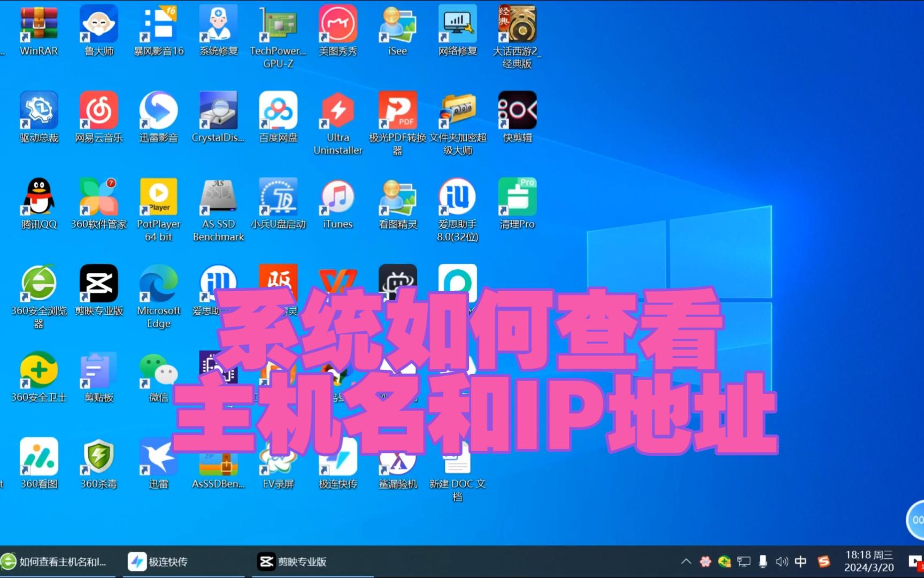This screenshot has width=924, height=578.
Task: Open taskbar clock 18:18 2024/3/20
Action: pyautogui.click(x=869, y=561)
